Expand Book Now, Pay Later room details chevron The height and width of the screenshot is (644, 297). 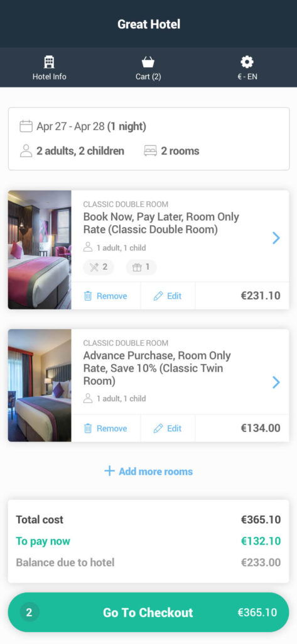276,237
